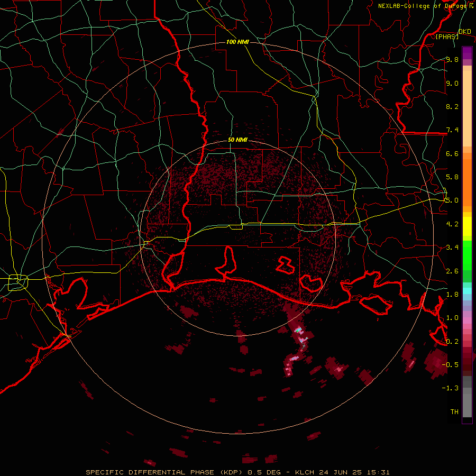Click the cyan-core storm cell offshore

tap(299, 329)
